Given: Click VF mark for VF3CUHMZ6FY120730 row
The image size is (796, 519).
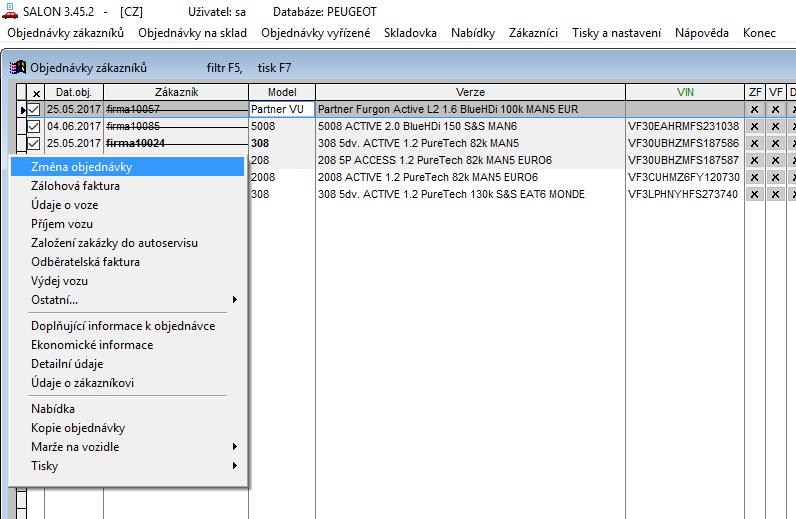Looking at the screenshot, I should (775, 177).
